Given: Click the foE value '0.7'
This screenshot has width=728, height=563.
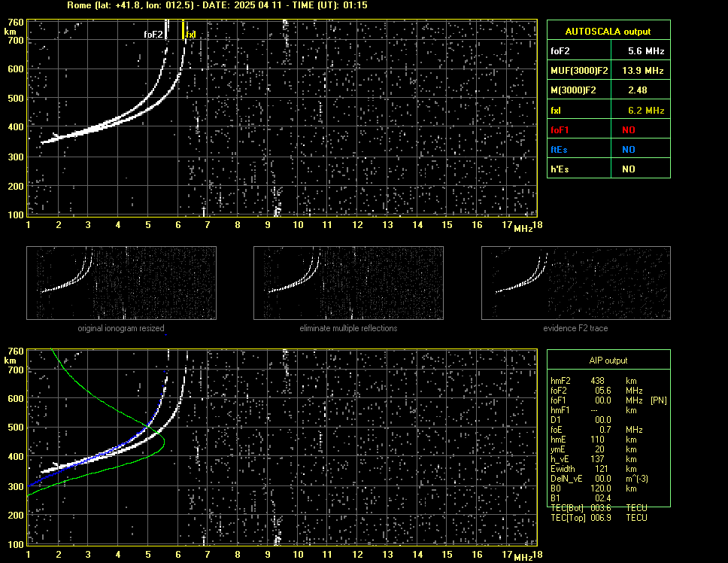Looking at the screenshot, I should click(x=605, y=430).
